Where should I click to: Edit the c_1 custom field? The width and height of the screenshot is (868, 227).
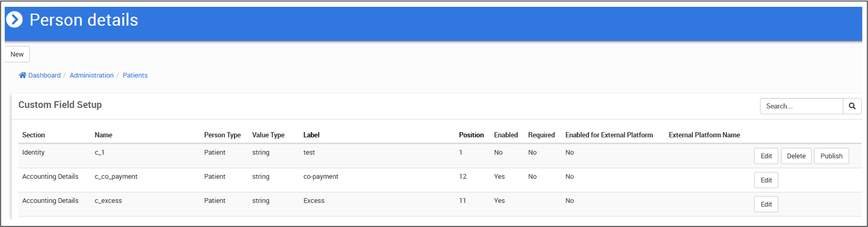click(x=766, y=156)
